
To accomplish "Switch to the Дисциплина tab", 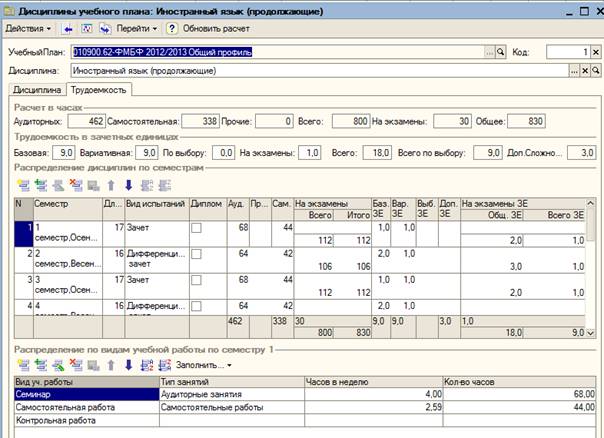I will (x=37, y=90).
